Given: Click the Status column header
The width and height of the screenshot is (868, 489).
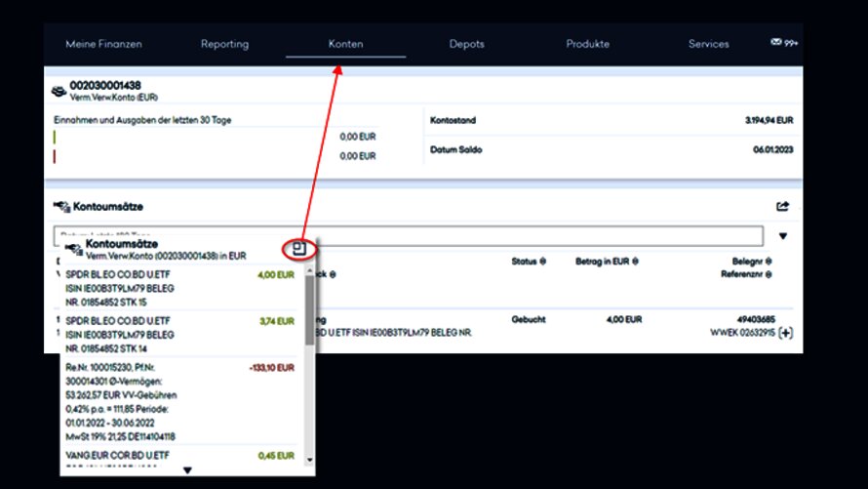Looking at the screenshot, I should [525, 262].
